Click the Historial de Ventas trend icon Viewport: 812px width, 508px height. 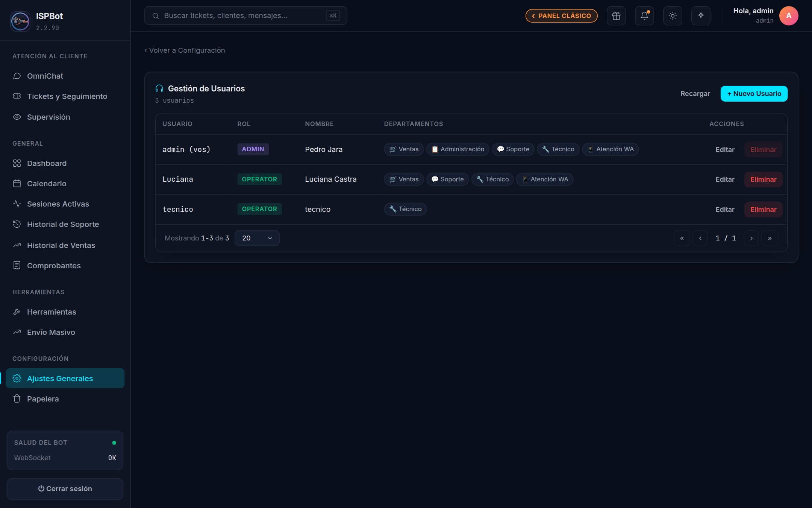(17, 245)
